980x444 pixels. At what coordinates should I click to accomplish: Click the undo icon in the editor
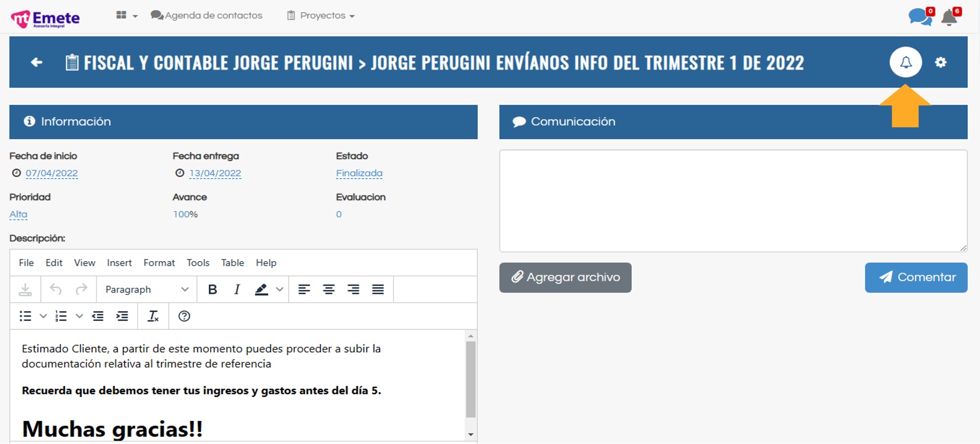coord(56,290)
